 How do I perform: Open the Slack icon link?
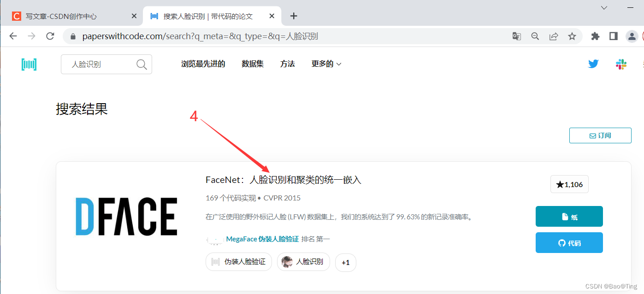tap(621, 64)
